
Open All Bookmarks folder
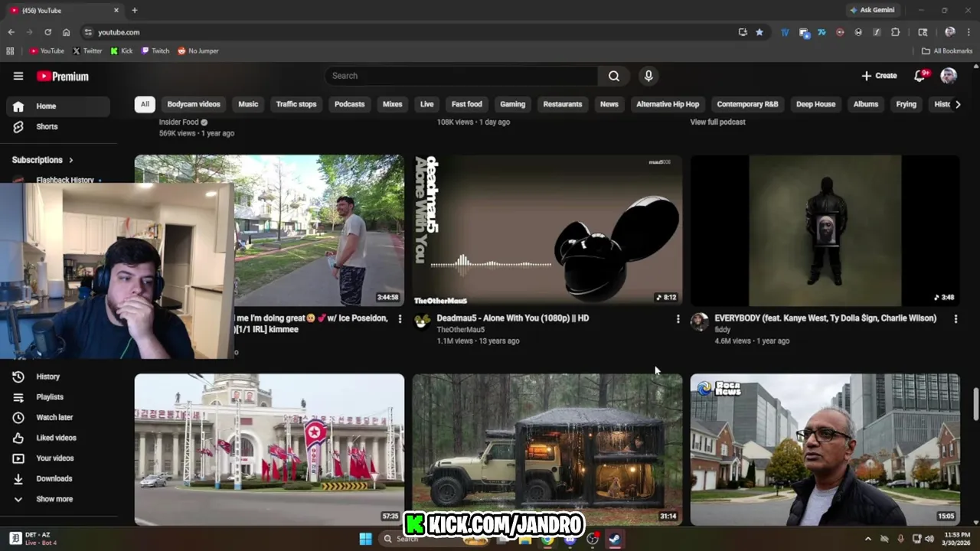click(947, 51)
